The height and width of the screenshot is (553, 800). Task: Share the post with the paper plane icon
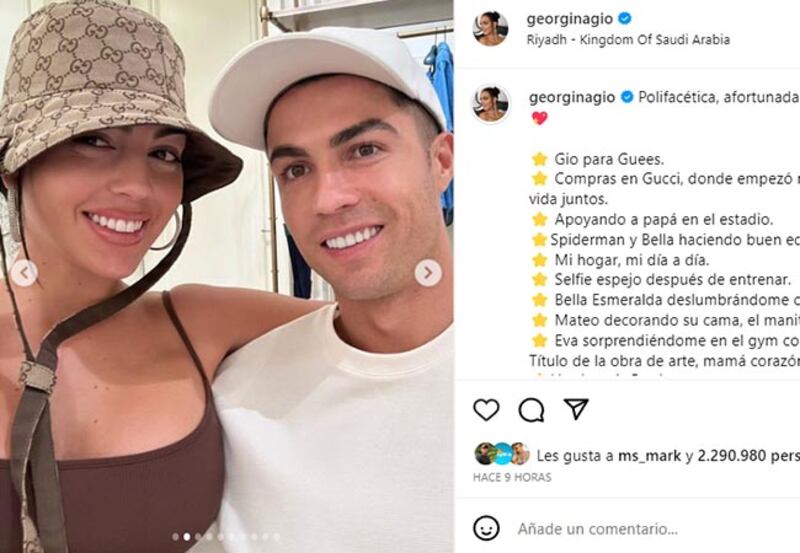click(577, 408)
